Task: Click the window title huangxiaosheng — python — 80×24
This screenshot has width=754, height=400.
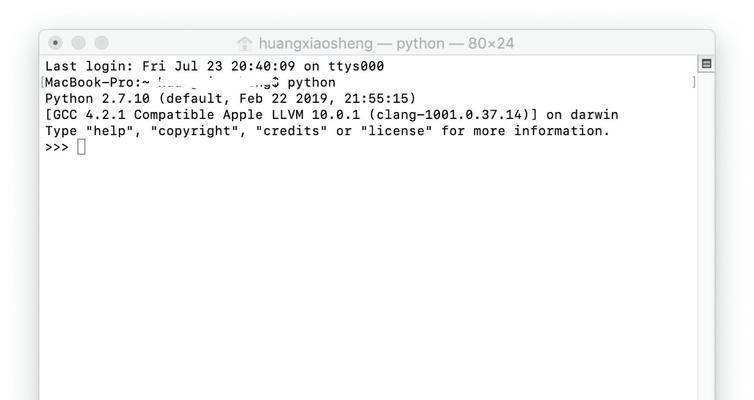Action: pyautogui.click(x=386, y=43)
